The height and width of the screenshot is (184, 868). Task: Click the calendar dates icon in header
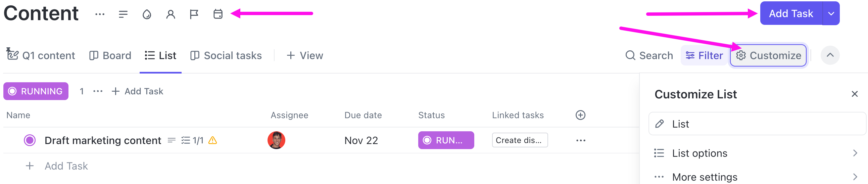pos(218,14)
